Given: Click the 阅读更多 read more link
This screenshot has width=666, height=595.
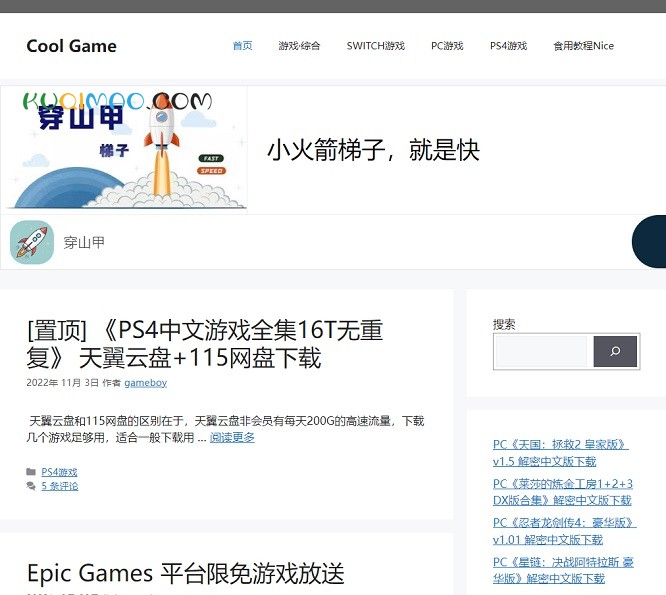Looking at the screenshot, I should click(232, 437).
